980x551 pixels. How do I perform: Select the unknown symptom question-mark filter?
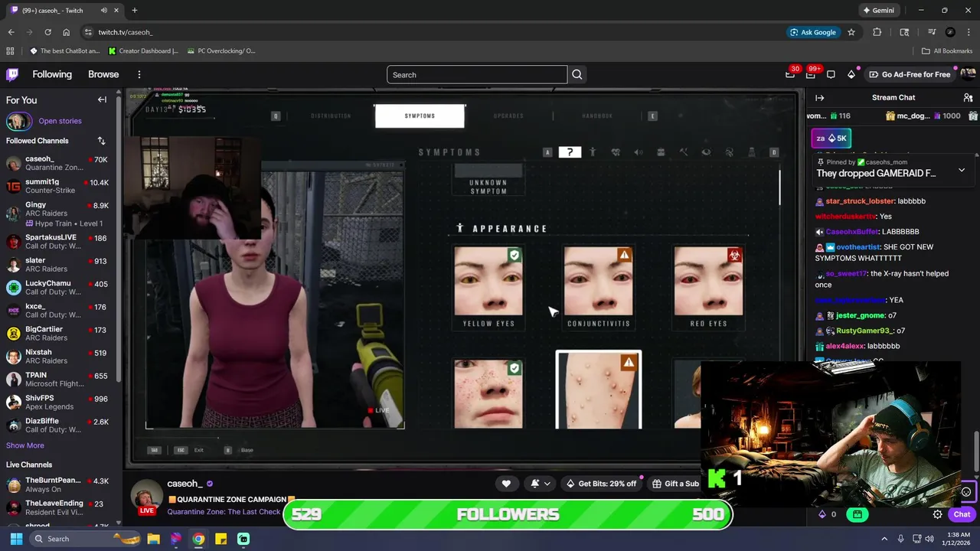coord(569,152)
